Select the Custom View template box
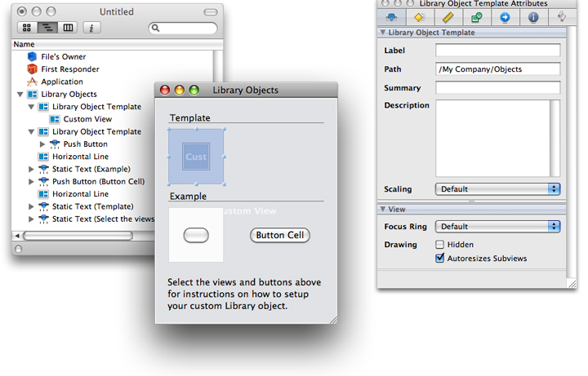 pos(196,157)
